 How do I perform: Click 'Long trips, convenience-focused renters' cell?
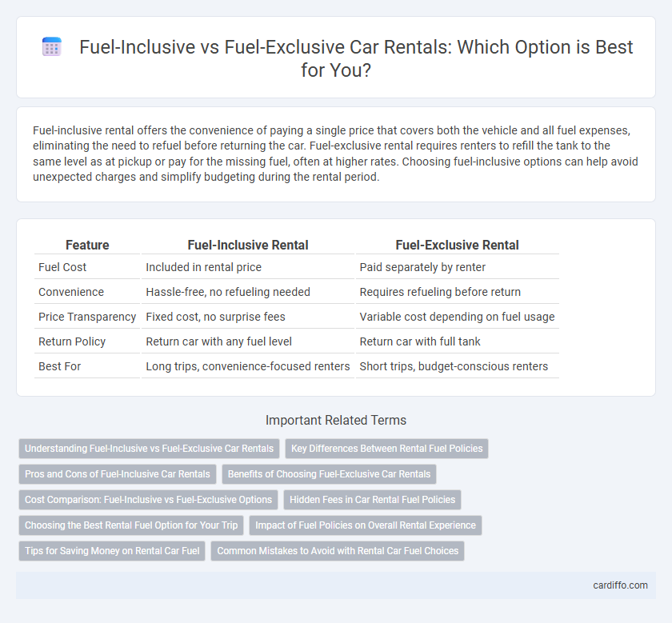click(248, 366)
